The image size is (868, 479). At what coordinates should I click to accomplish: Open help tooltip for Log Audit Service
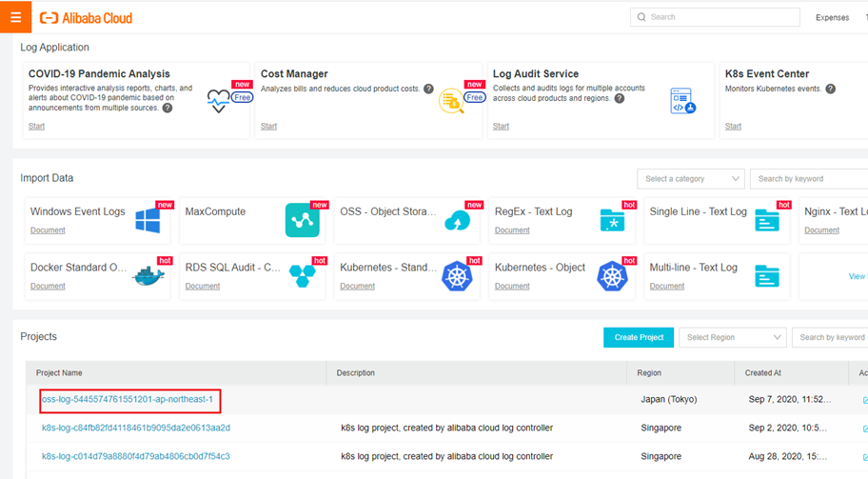click(x=620, y=99)
